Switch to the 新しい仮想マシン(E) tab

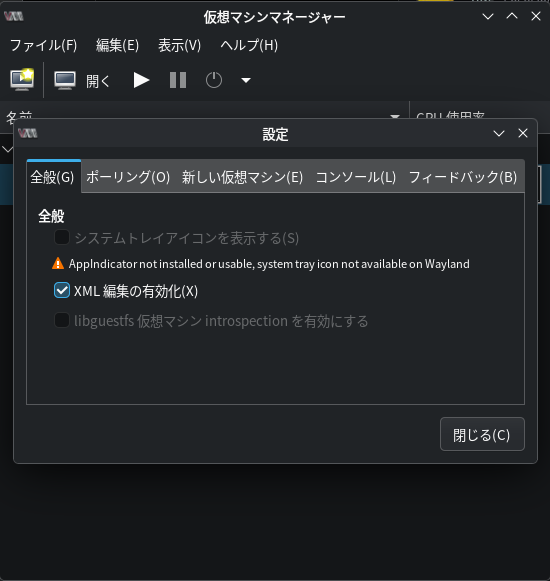pyautogui.click(x=242, y=177)
